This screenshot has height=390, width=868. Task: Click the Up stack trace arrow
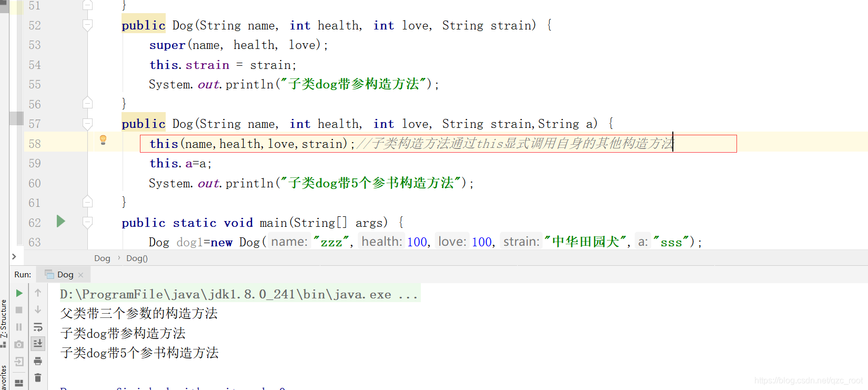38,293
